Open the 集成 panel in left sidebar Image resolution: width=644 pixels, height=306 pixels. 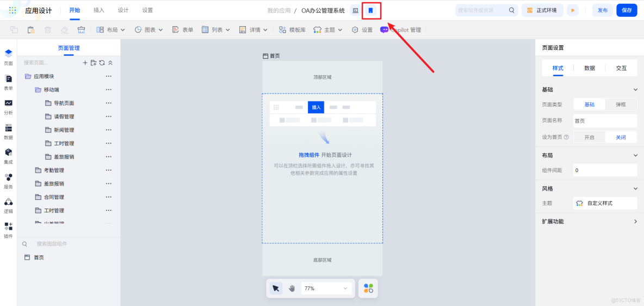tap(8, 156)
